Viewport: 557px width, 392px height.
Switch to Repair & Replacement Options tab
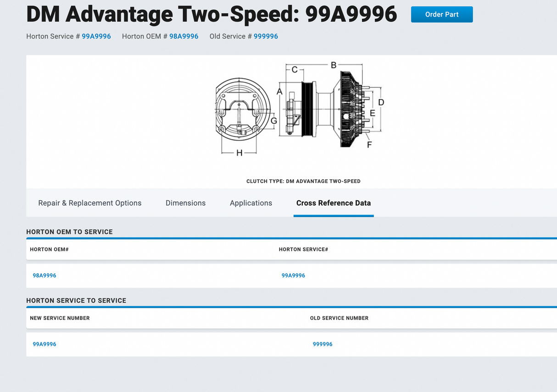tap(90, 203)
